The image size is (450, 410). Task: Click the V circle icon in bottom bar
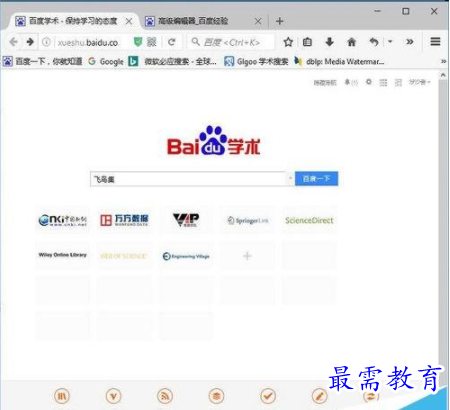(x=114, y=396)
